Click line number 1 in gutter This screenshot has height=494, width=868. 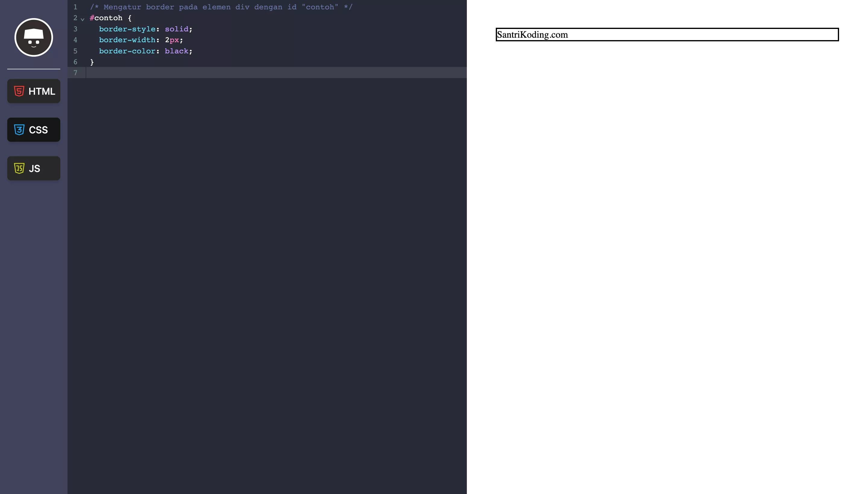click(x=75, y=7)
